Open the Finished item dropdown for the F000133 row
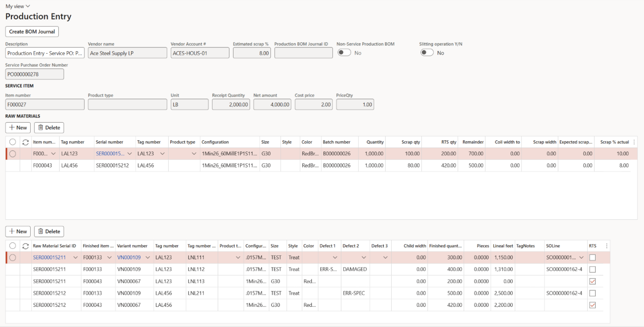 pyautogui.click(x=110, y=257)
